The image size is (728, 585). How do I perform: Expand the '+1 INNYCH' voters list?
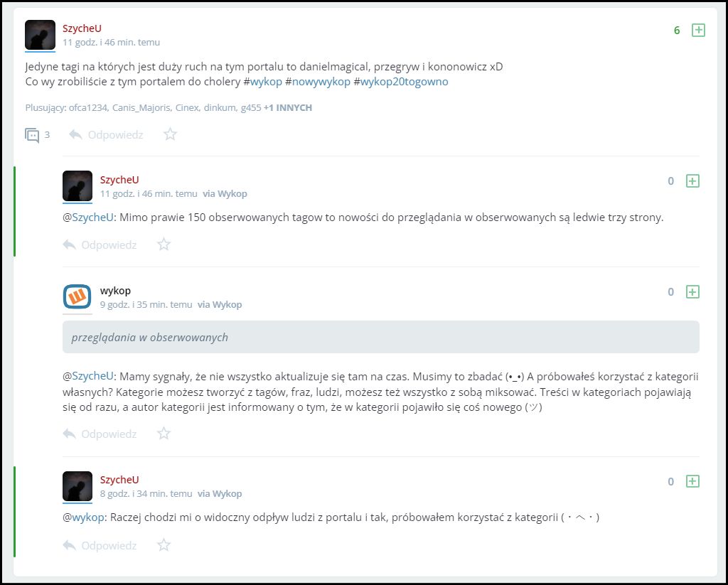coord(288,108)
